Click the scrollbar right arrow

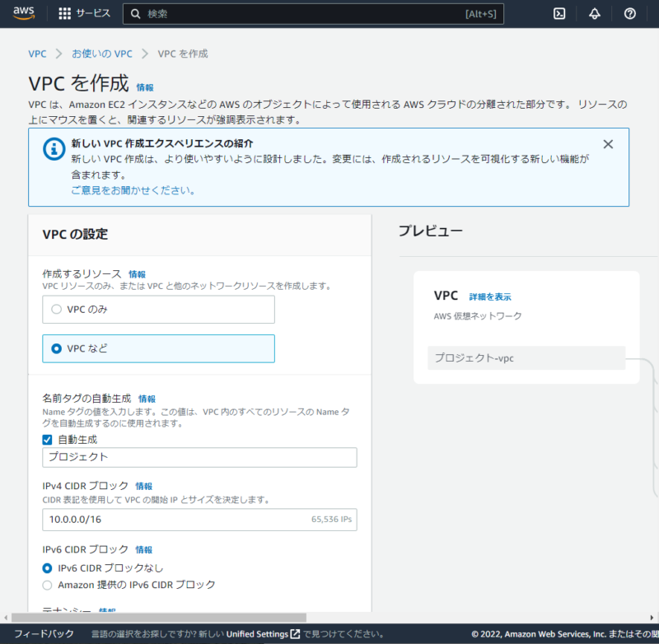coord(652,618)
